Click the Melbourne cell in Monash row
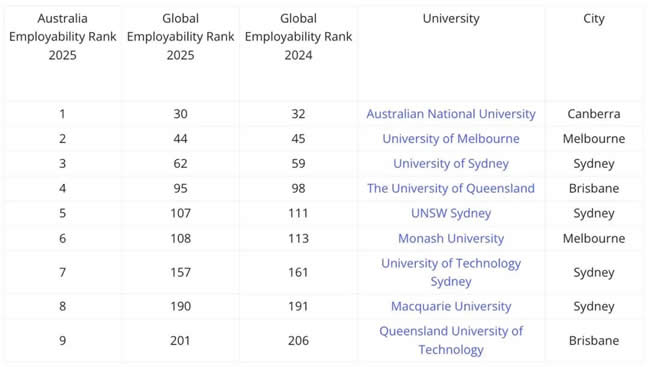The height and width of the screenshot is (367, 650). [x=594, y=238]
